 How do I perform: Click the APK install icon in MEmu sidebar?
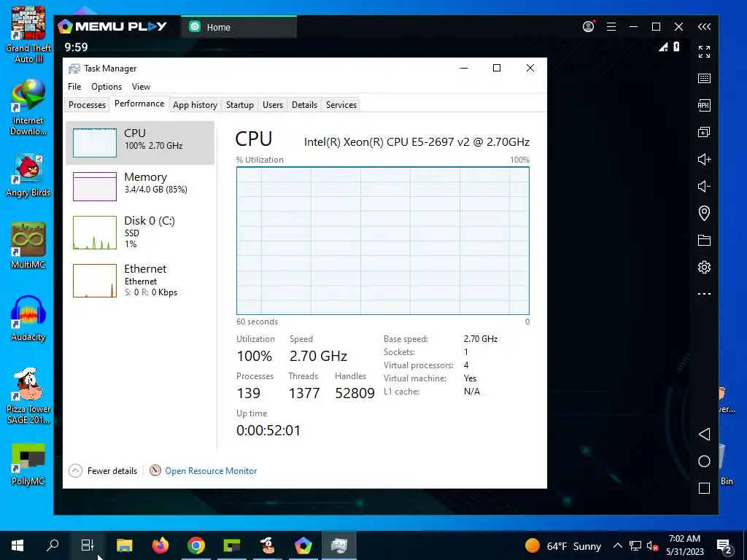tap(704, 105)
